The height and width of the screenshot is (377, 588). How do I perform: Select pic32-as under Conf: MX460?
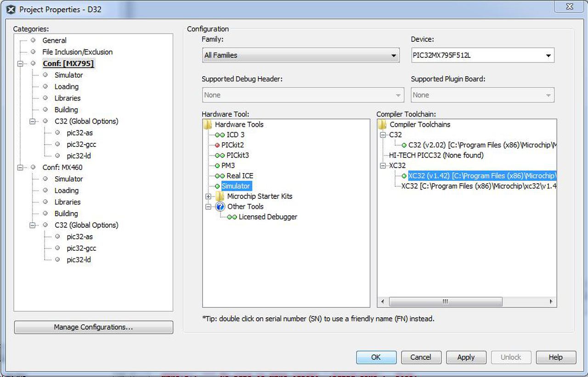79,237
